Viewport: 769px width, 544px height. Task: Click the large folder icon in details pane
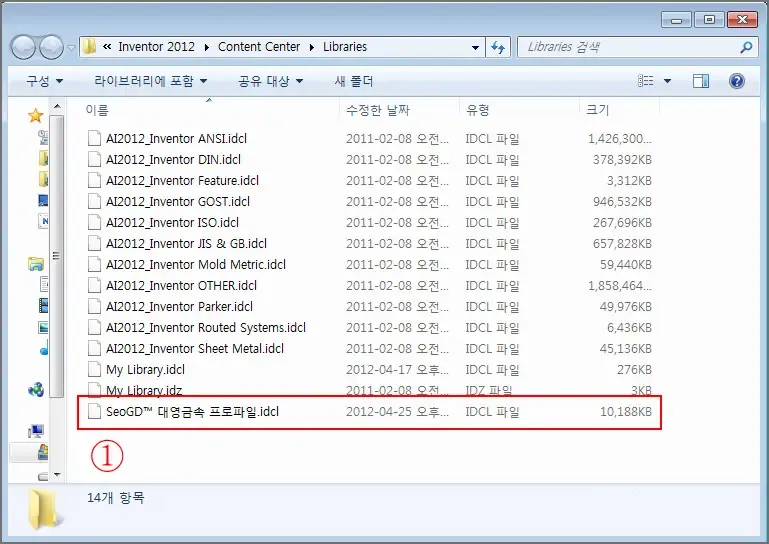coord(45,510)
